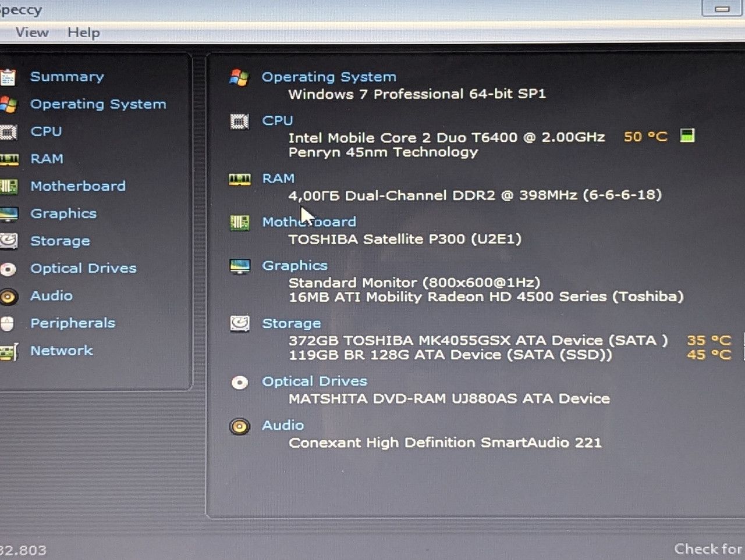The height and width of the screenshot is (560, 745).
Task: Click the Summary clipboard icon in sidebar
Action: click(x=8, y=77)
